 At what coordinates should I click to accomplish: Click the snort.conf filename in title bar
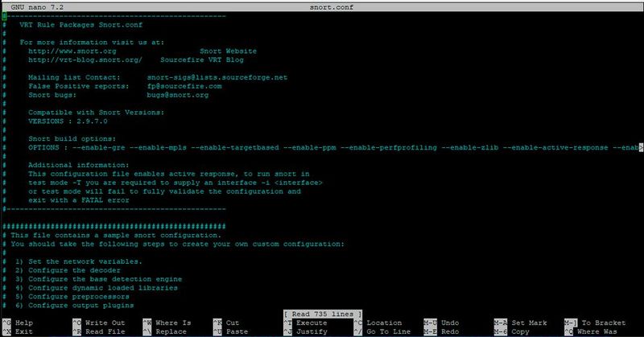332,7
